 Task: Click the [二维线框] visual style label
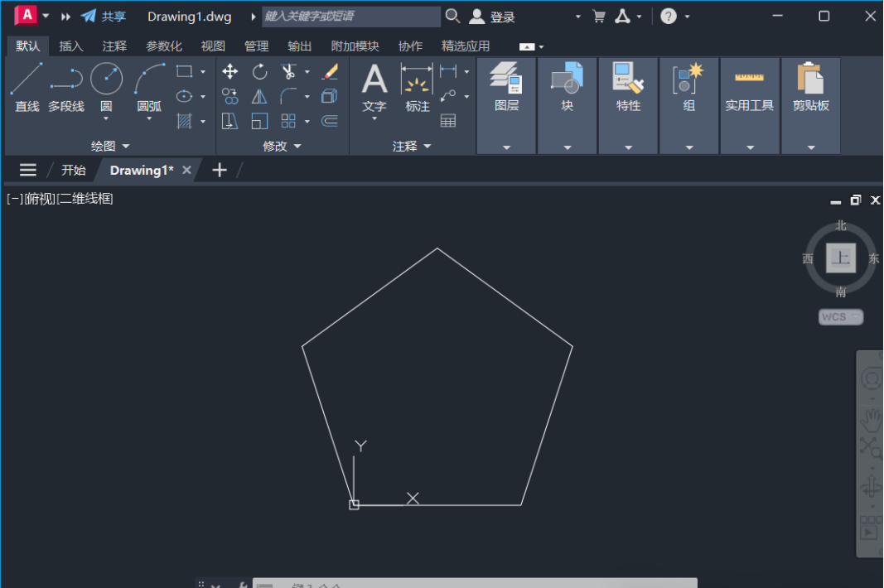point(85,199)
